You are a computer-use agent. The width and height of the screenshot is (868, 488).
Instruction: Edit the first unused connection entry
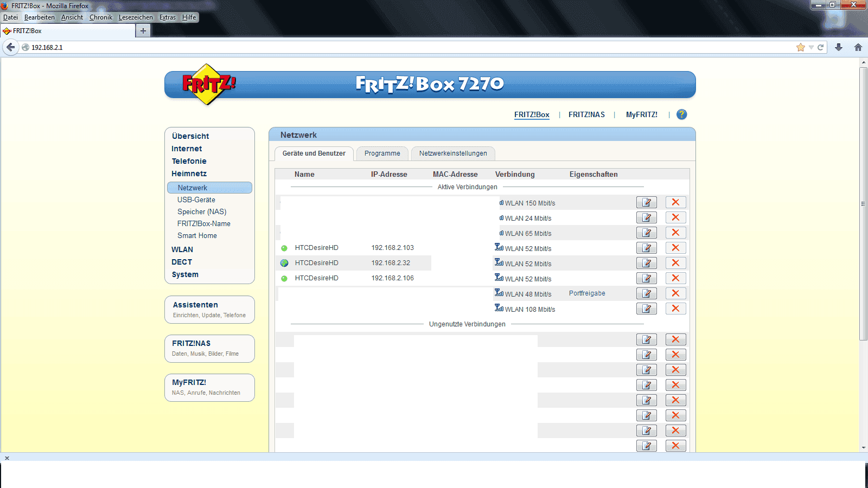coord(647,339)
